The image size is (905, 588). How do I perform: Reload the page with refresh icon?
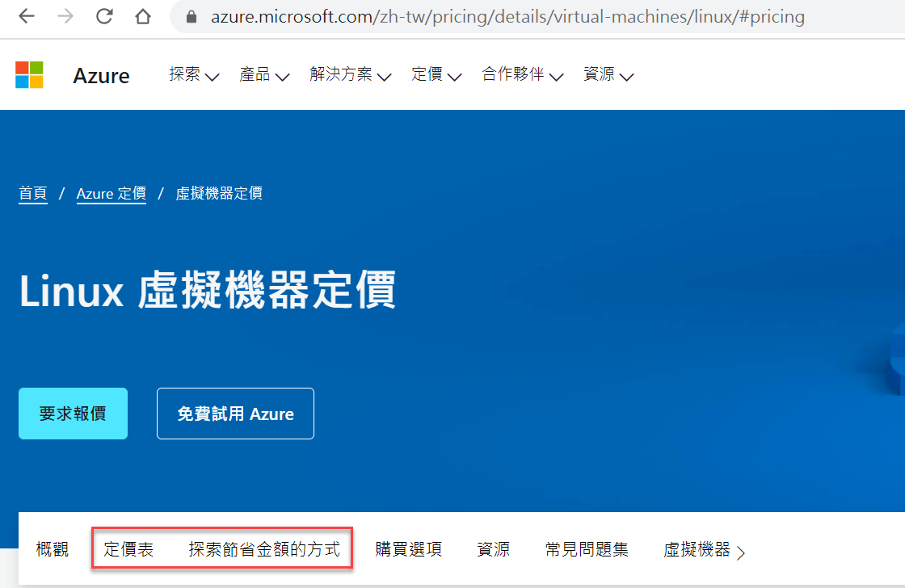pos(104,16)
